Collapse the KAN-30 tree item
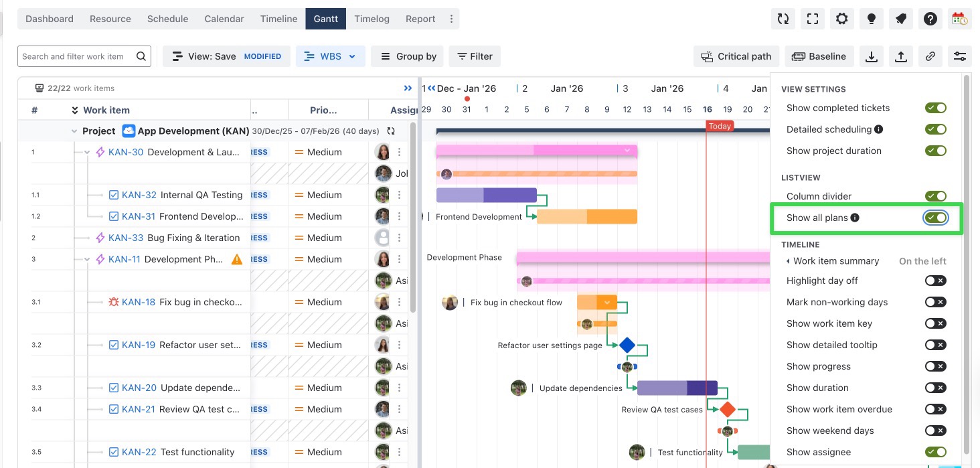The width and height of the screenshot is (980, 468). [x=87, y=153]
